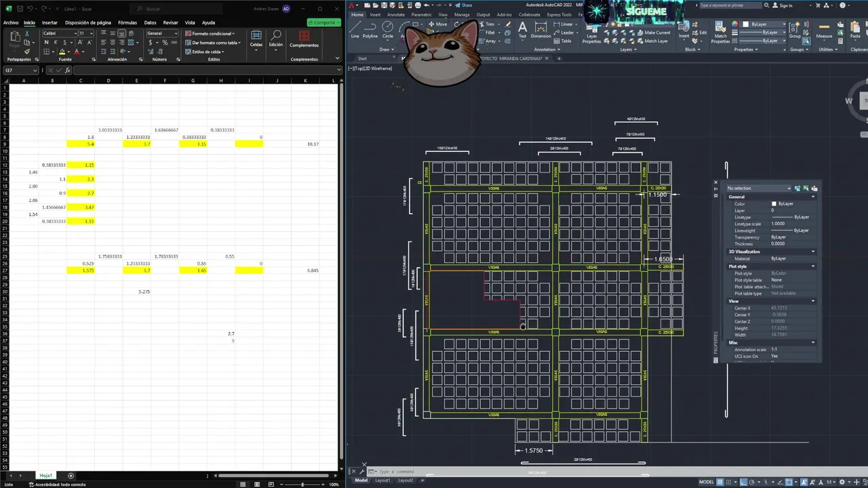Expand the Draw panel flyout

pyautogui.click(x=386, y=49)
